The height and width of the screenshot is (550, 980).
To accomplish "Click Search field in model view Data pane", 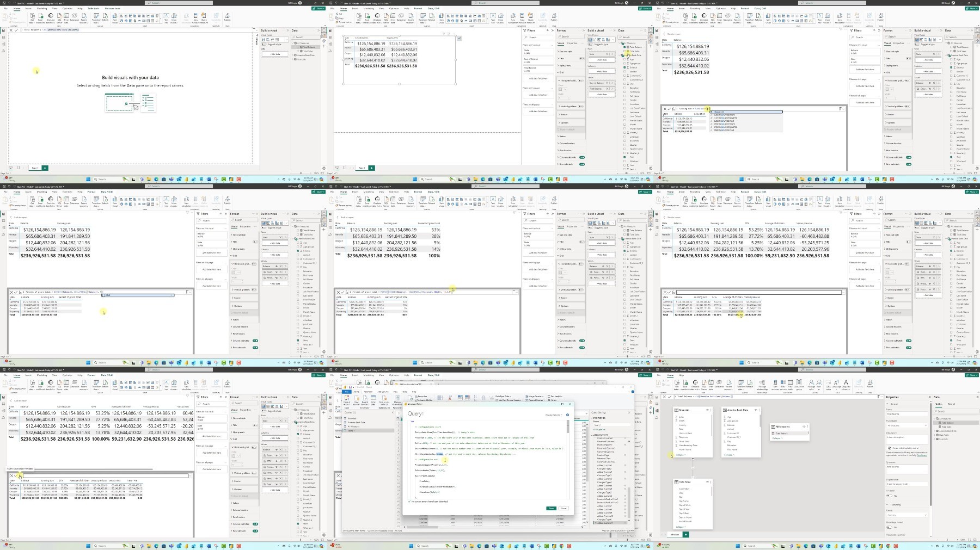I will tap(957, 411).
